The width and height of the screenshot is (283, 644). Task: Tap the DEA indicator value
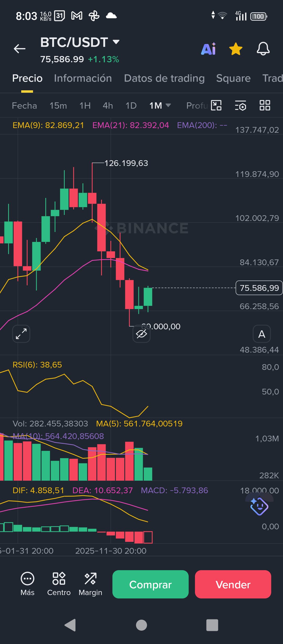[102, 490]
